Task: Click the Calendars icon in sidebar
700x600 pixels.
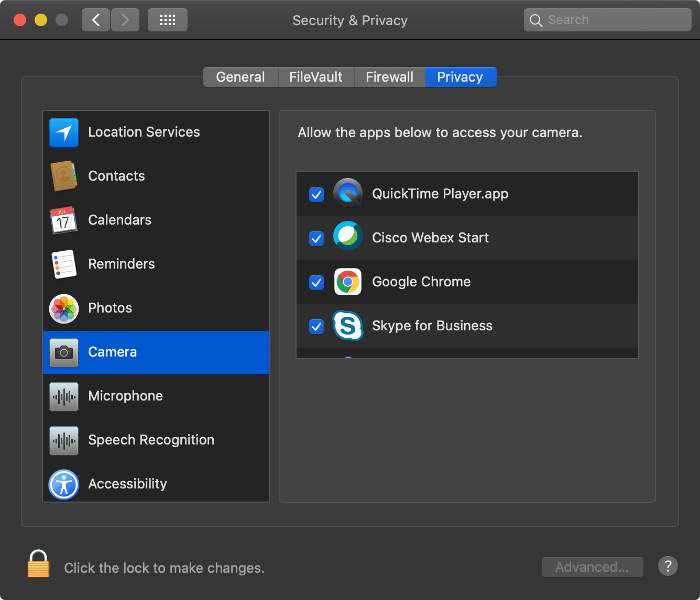Action: click(64, 220)
